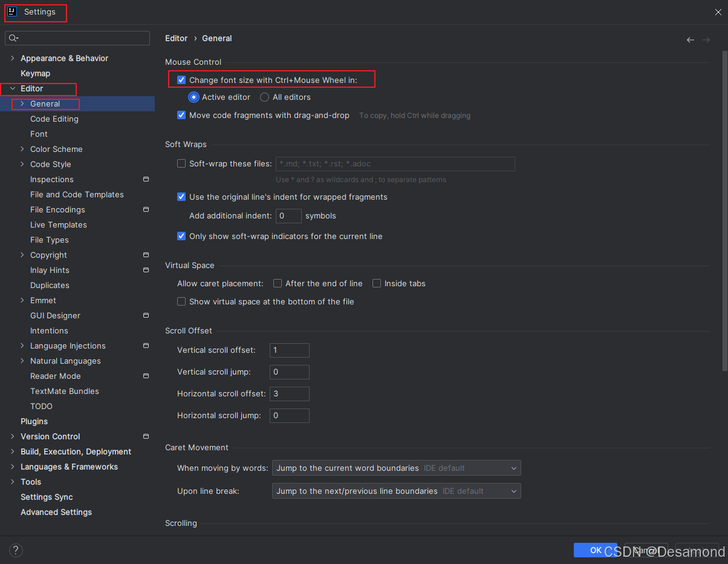The width and height of the screenshot is (728, 564).
Task: Select TextMate Bundles in the tree
Action: click(x=65, y=391)
